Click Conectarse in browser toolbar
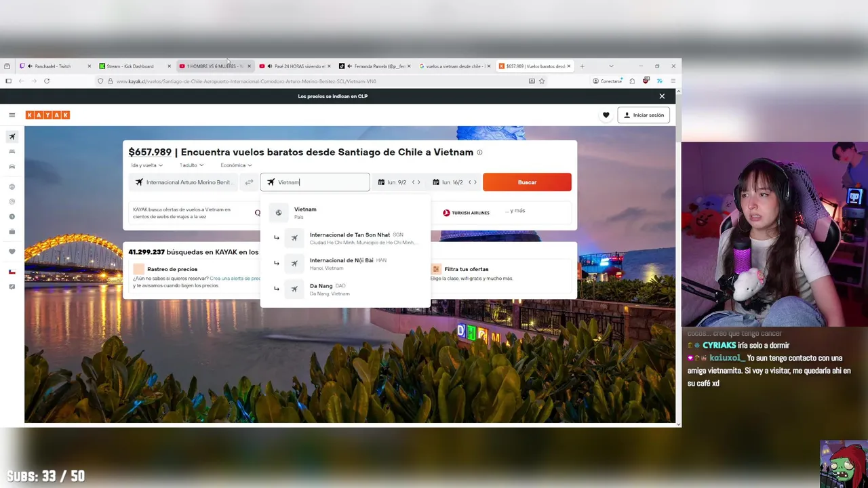This screenshot has height=488, width=868. (607, 81)
